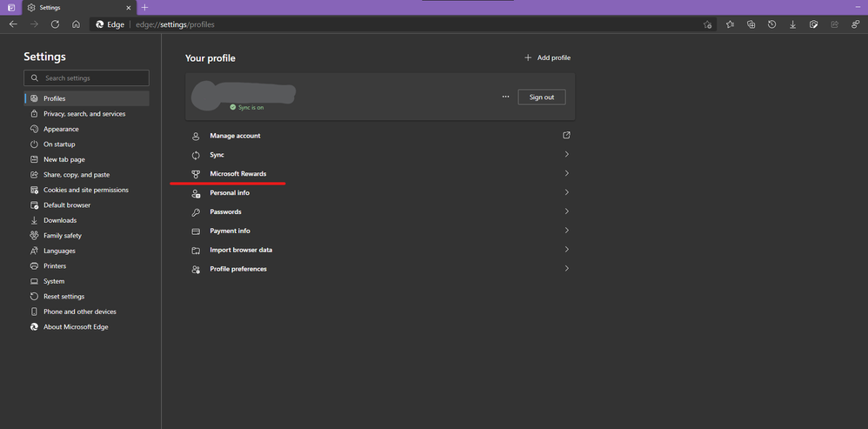Viewport: 868px width, 429px height.
Task: Go back using the back arrow
Action: 13,24
